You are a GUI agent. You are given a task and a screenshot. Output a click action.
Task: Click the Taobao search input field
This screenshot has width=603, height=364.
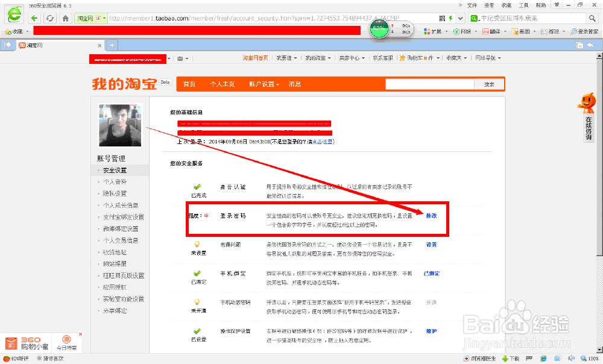[x=430, y=84]
